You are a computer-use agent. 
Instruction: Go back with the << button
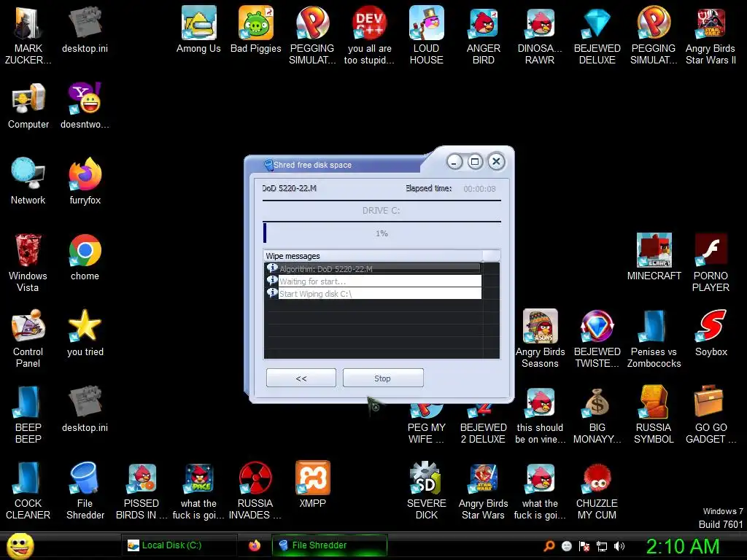pyautogui.click(x=301, y=378)
